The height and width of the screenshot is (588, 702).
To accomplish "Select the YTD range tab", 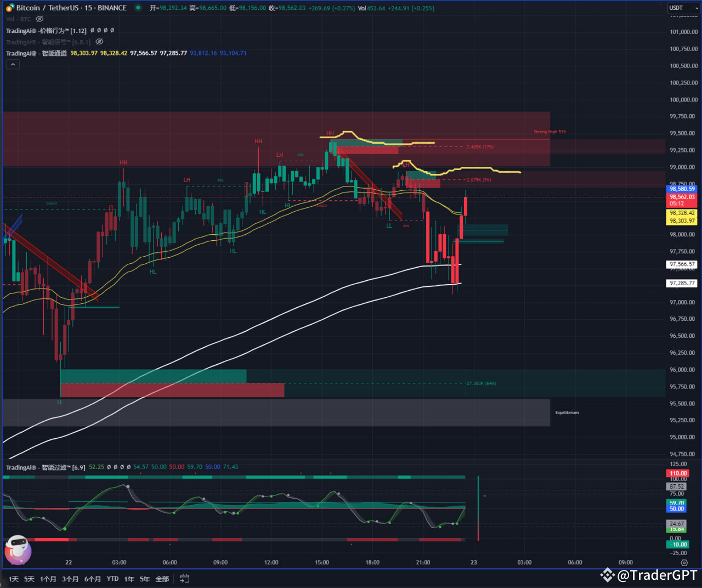I will pos(112,579).
